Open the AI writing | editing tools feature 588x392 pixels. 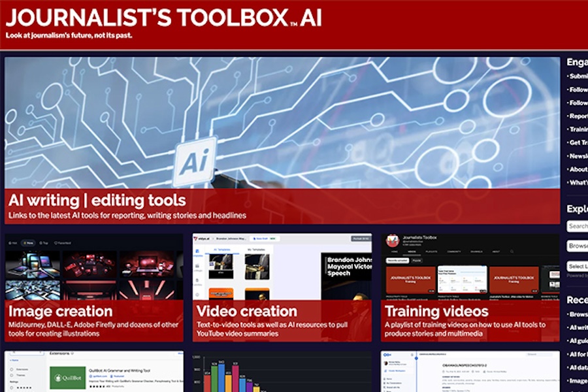(x=97, y=201)
